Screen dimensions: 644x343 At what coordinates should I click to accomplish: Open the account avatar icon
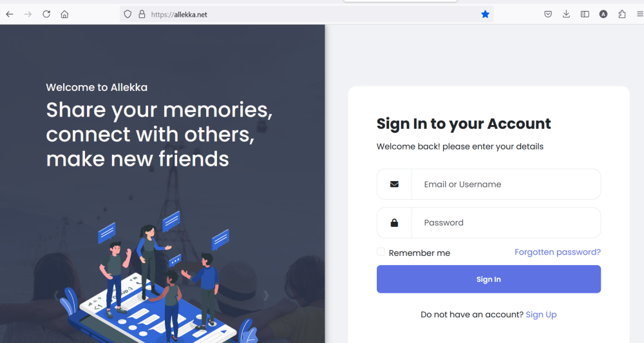[x=603, y=14]
